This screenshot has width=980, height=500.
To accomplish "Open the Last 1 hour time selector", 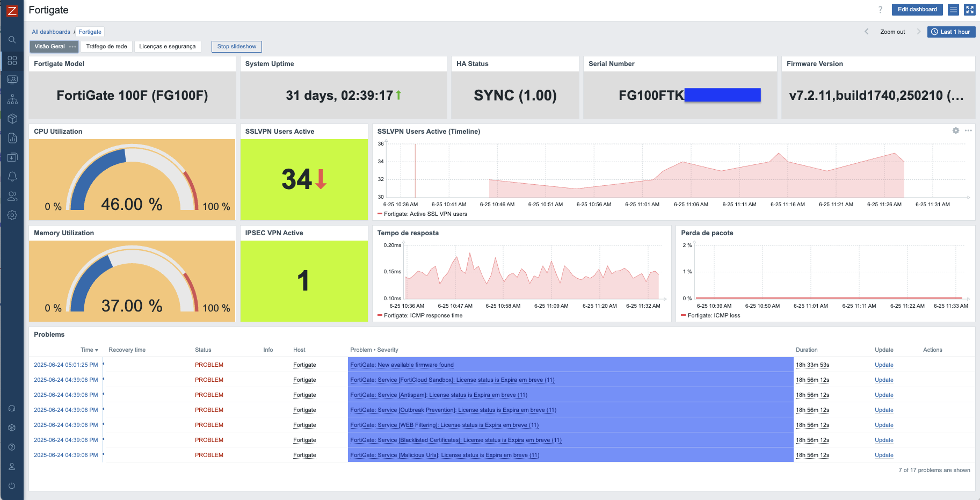I will tap(950, 32).
